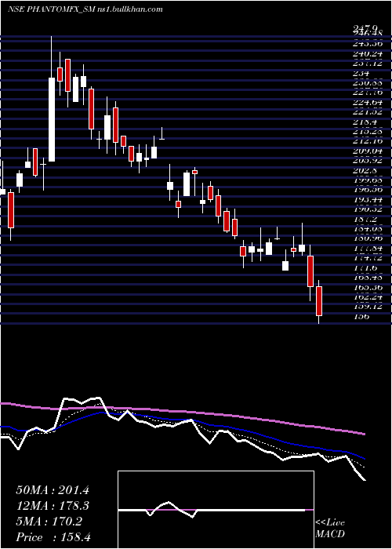Select the 218.4 price axis label

tap(365, 122)
